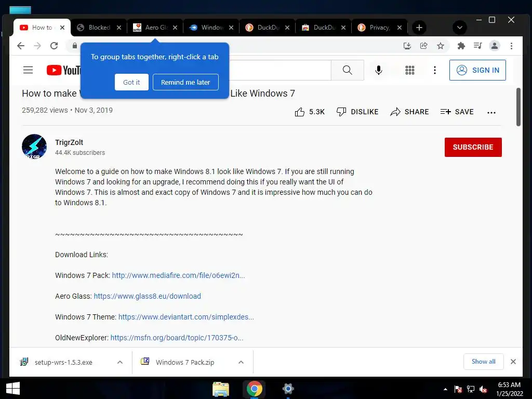Dismiss tip with Got it
Viewport: 532px width, 399px height.
click(131, 82)
